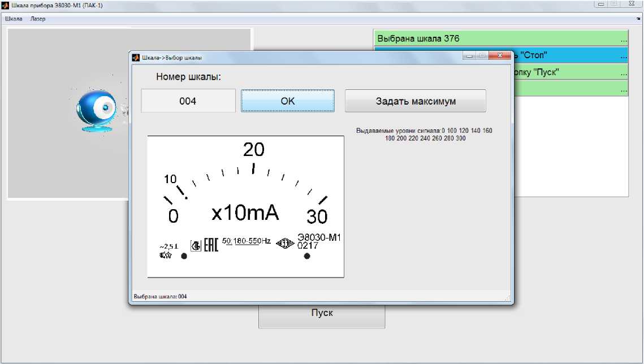Expand the ellipsis on the "Пуск" log row
Viewport: 644px width, 364px height.
click(x=624, y=73)
